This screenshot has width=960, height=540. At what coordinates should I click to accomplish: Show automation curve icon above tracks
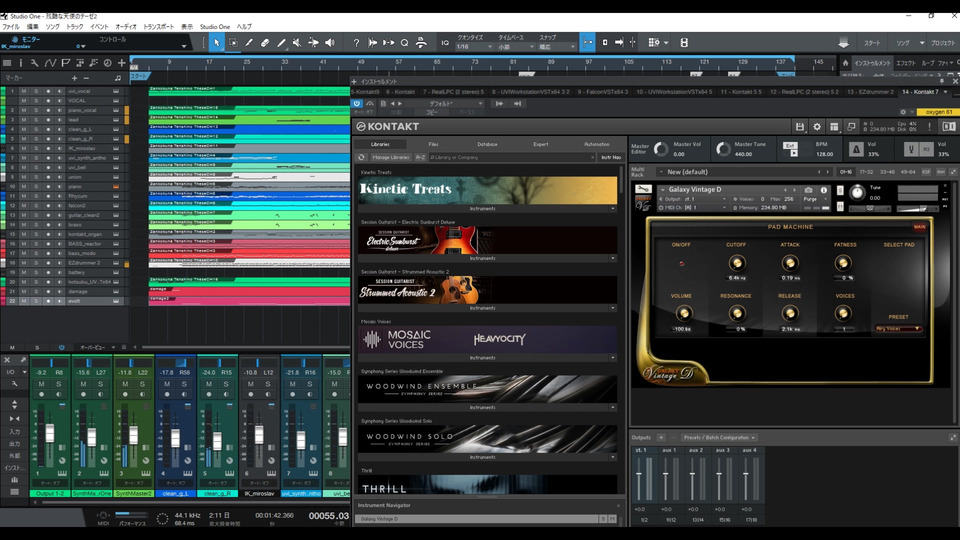[x=50, y=62]
